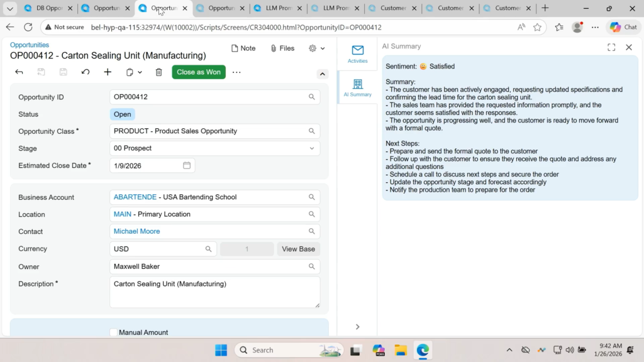The height and width of the screenshot is (362, 644).
Task: Open the AI Summary side panel icon
Action: point(357,88)
